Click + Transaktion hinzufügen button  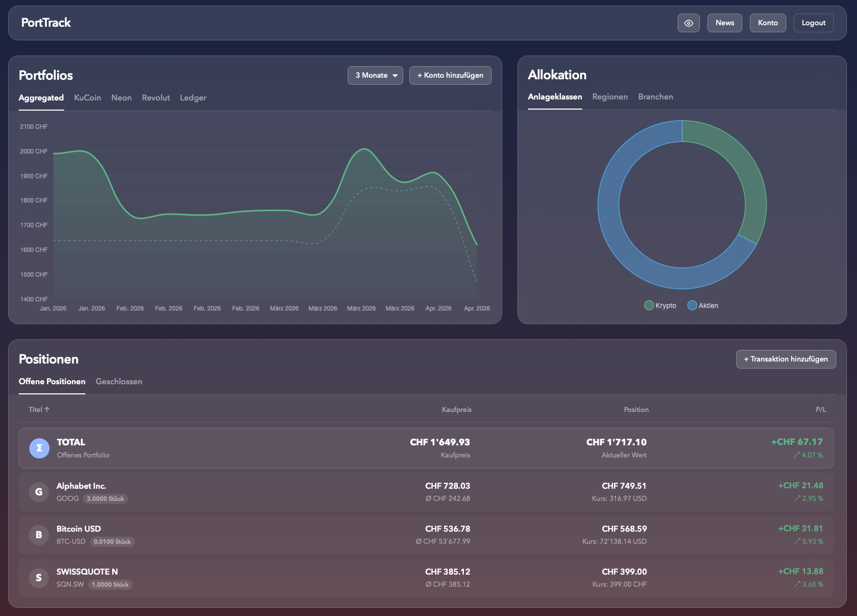[x=786, y=359]
